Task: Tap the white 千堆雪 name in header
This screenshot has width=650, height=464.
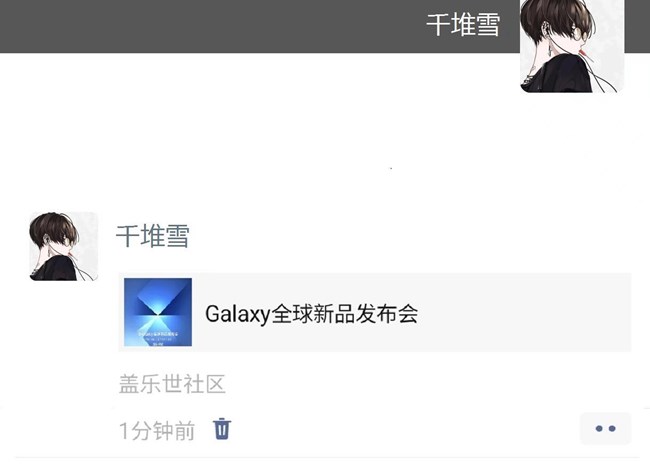Action: 463,25
